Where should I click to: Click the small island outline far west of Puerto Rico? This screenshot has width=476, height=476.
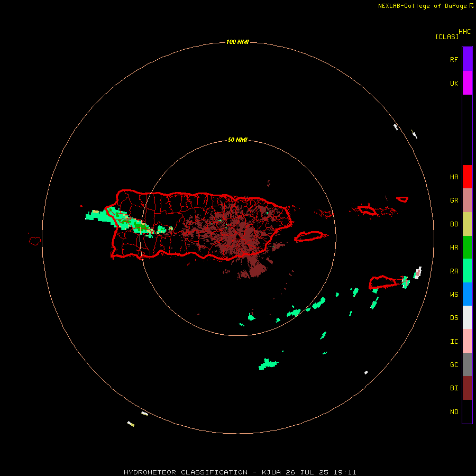click(34, 241)
